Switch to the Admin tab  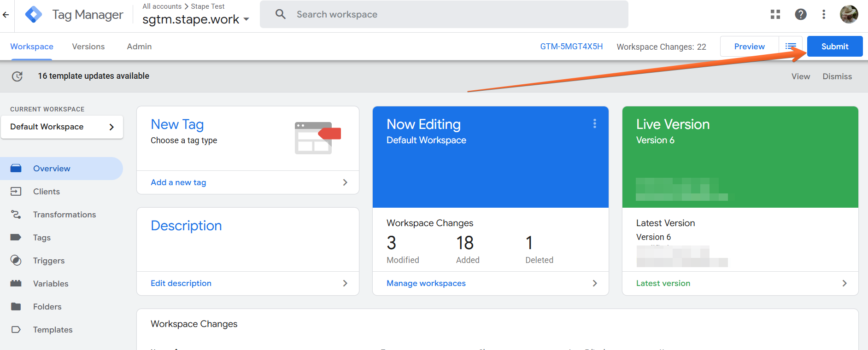point(139,47)
